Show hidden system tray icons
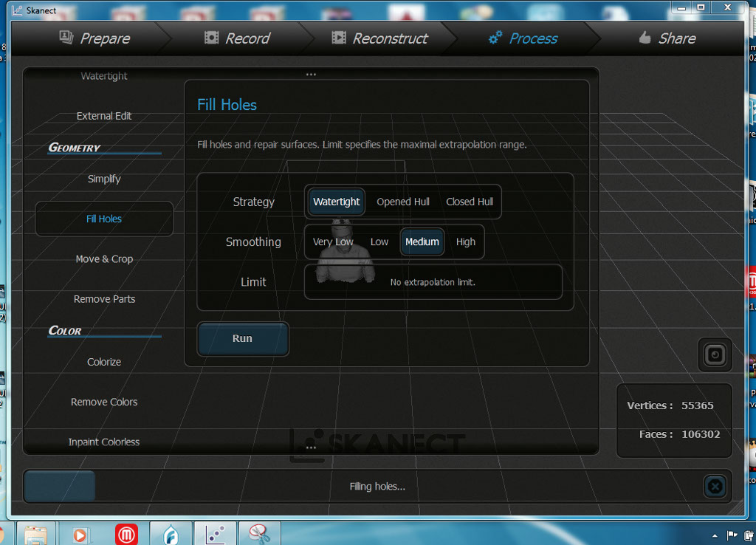756x545 pixels. [715, 535]
